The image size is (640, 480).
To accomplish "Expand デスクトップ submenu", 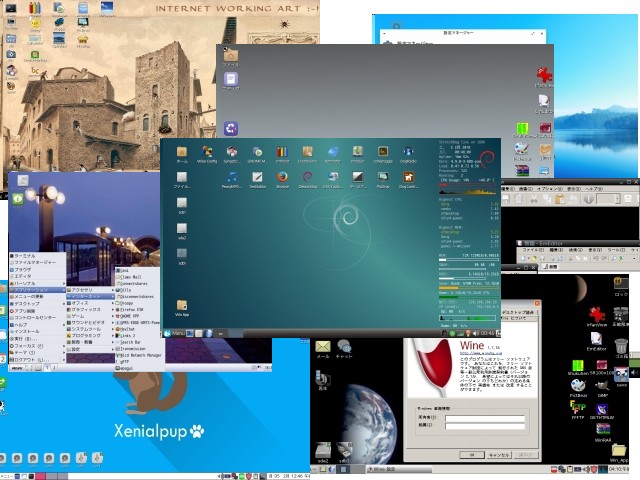I will click(x=37, y=304).
